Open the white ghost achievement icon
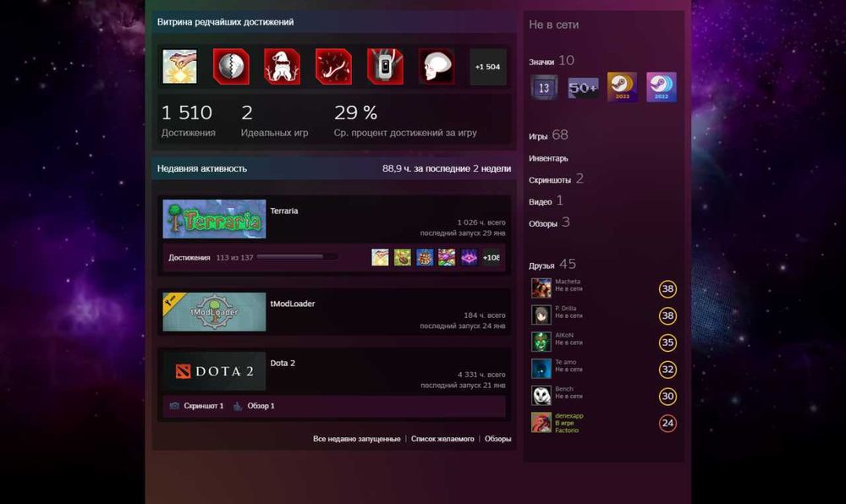The height and width of the screenshot is (504, 846). 283,67
